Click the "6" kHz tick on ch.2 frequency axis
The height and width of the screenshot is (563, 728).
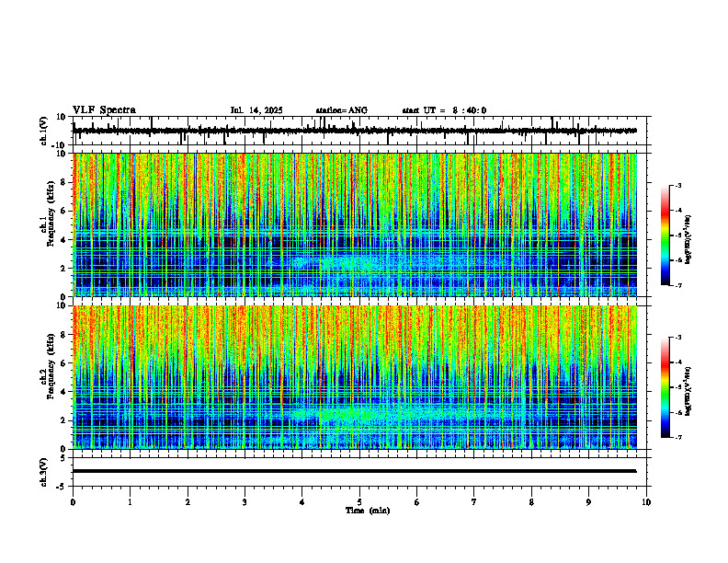click(64, 363)
